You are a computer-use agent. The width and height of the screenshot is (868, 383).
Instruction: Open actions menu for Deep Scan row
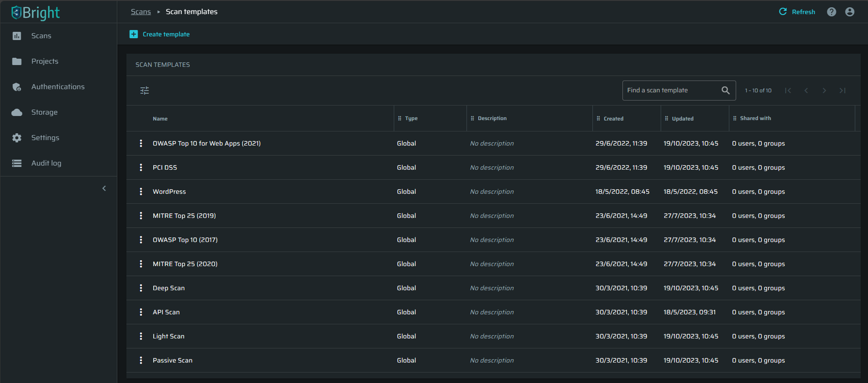click(141, 288)
